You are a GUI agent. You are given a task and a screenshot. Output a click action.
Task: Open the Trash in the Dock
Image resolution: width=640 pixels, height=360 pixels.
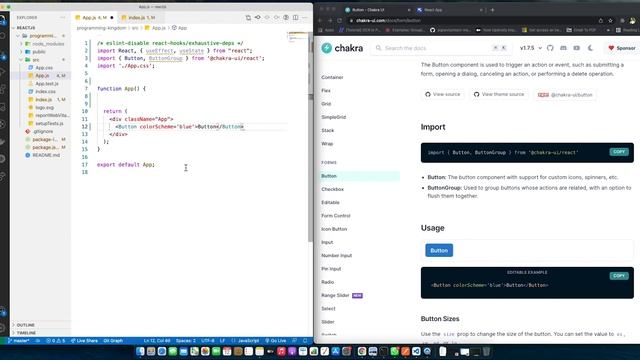pyautogui.click(x=486, y=351)
